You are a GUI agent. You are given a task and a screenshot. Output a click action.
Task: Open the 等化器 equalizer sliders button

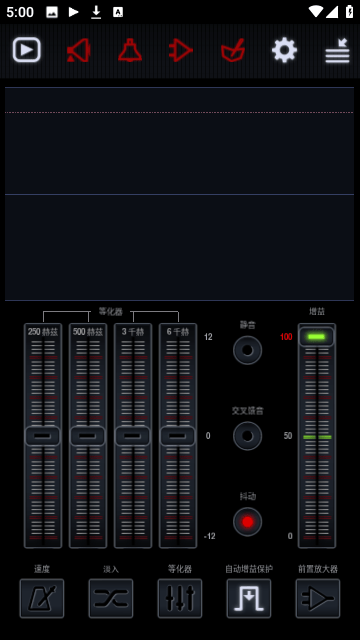point(180,598)
